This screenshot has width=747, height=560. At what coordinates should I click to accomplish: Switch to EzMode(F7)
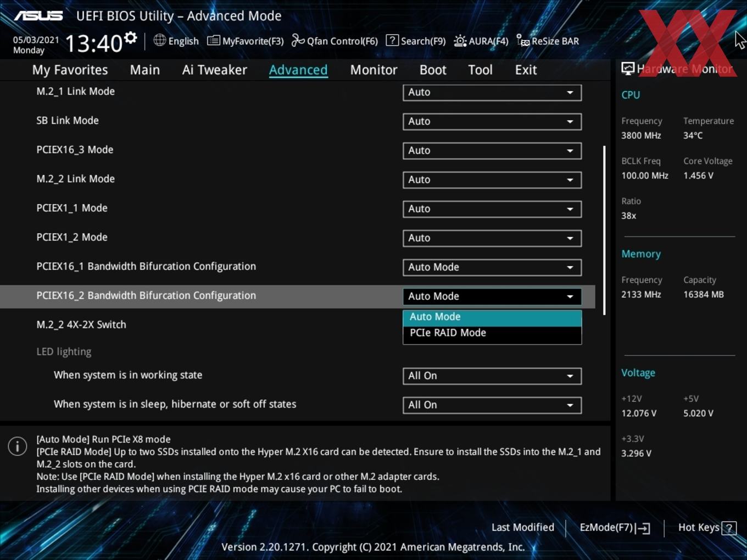pyautogui.click(x=615, y=528)
